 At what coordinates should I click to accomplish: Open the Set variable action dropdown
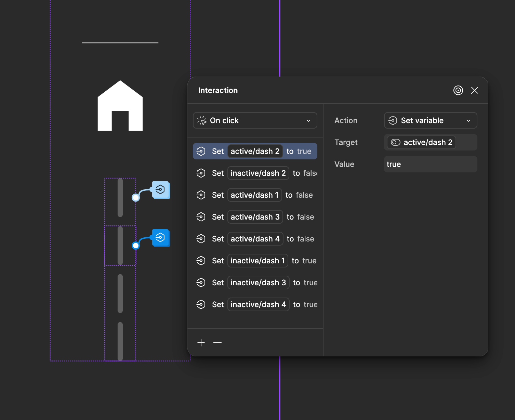[x=431, y=120]
